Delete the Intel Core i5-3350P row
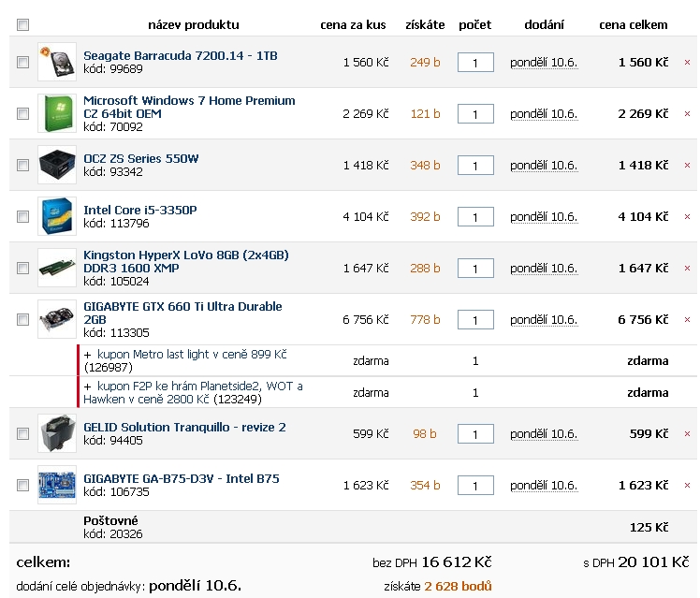This screenshot has width=700, height=598. (687, 217)
